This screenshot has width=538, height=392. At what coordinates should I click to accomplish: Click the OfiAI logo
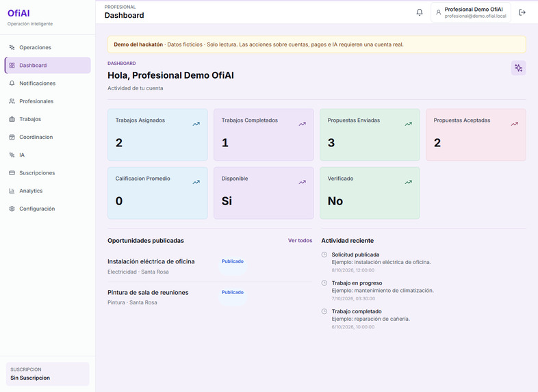point(18,13)
